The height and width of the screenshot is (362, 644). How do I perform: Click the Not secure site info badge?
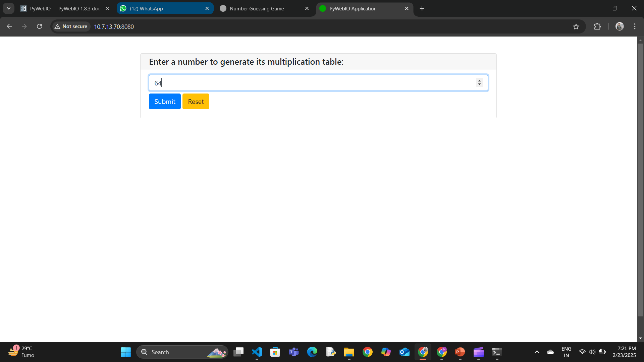(71, 26)
